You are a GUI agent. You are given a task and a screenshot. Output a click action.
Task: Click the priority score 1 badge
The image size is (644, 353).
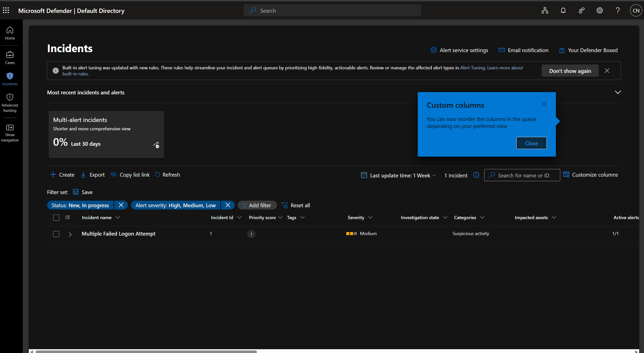[251, 234]
